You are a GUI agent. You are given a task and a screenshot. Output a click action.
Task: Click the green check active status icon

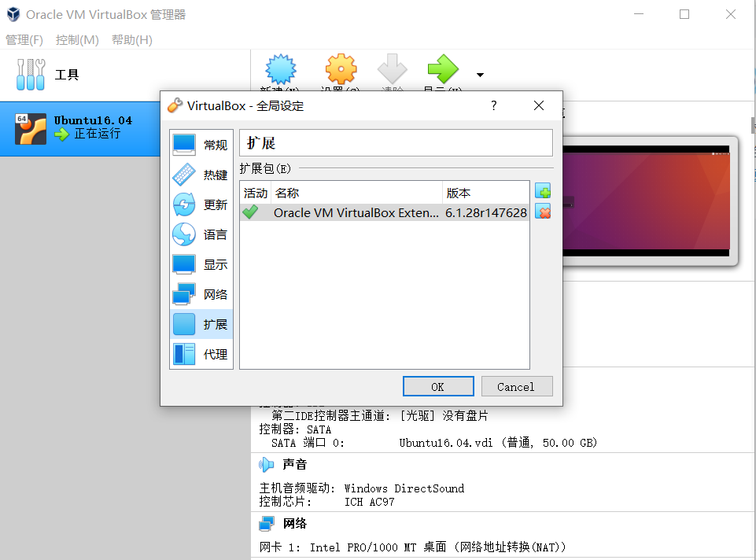(250, 212)
